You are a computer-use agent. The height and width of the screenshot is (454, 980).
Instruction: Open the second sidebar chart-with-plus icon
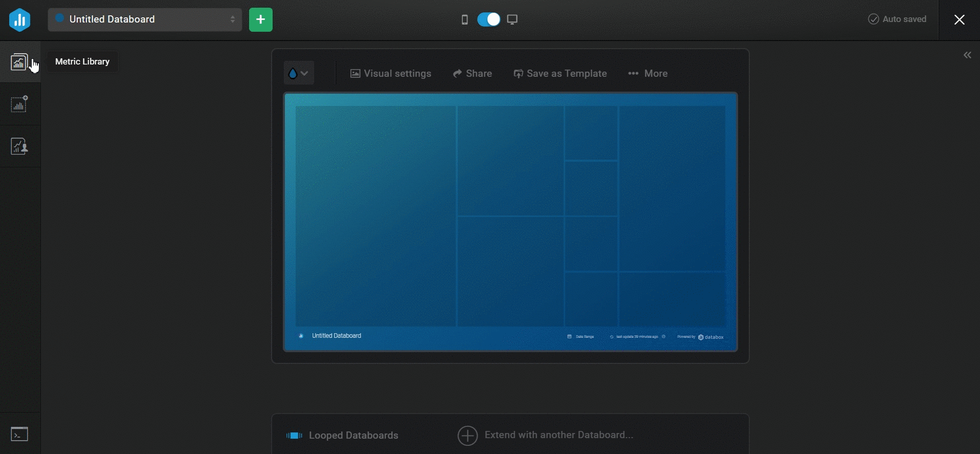click(19, 104)
